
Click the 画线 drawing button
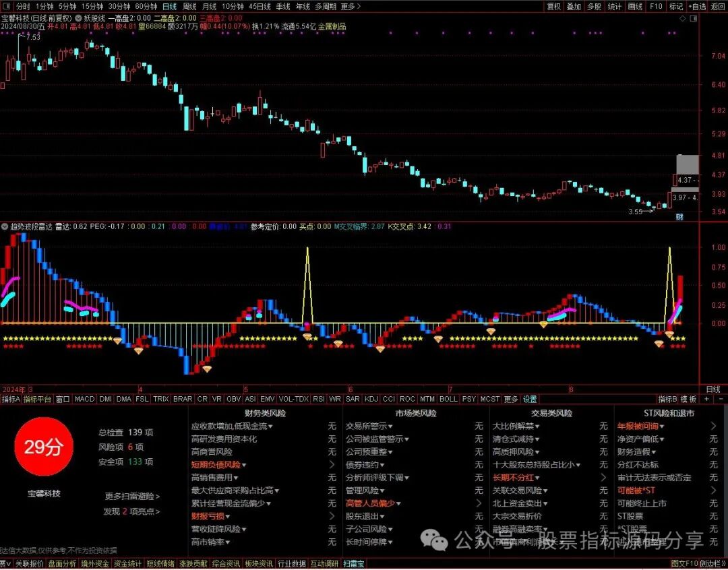(635, 7)
